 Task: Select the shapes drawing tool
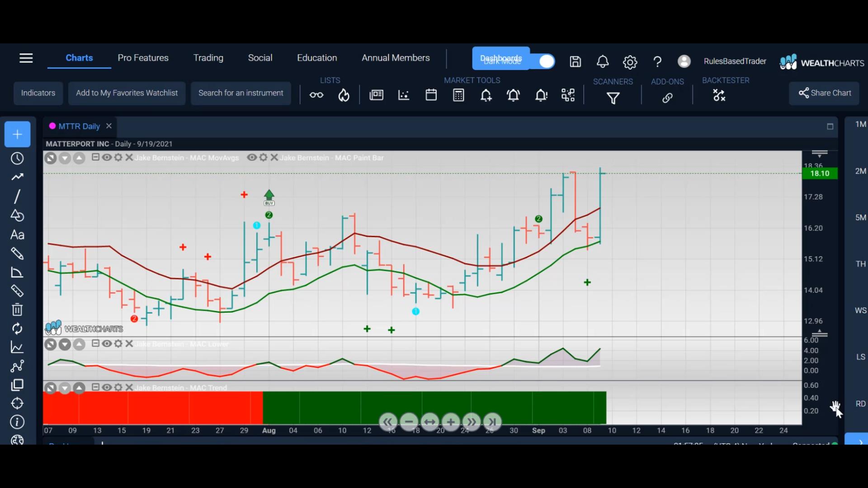point(17,216)
